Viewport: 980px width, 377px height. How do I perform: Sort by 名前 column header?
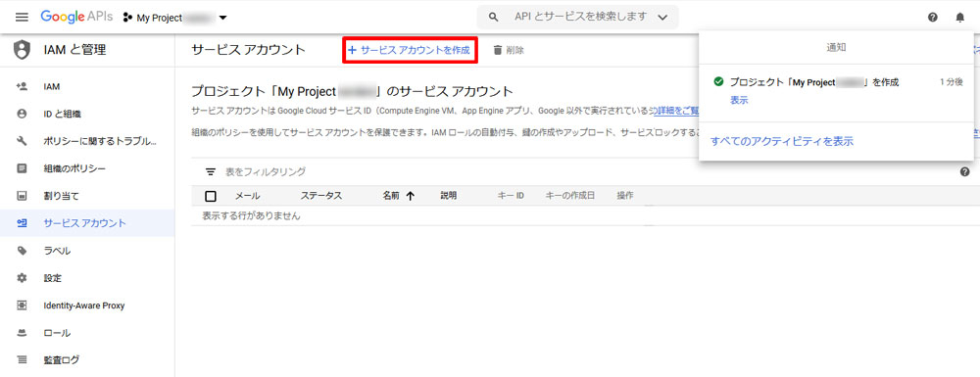pyautogui.click(x=391, y=196)
